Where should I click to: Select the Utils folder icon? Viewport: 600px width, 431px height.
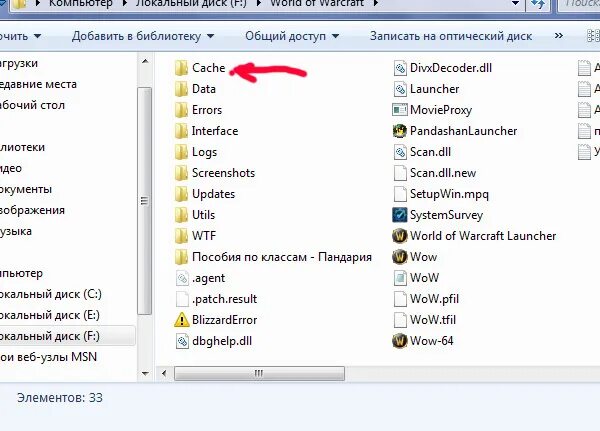181,215
